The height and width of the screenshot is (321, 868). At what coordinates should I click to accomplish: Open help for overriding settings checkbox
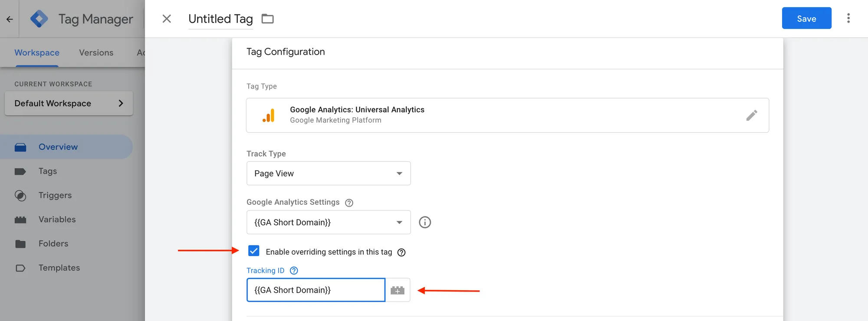click(401, 252)
